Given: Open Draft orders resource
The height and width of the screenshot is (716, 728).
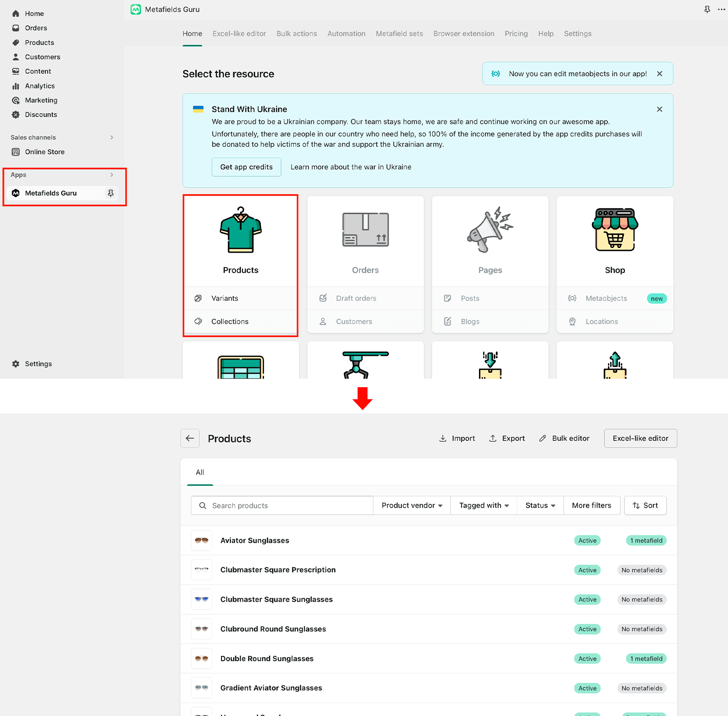Looking at the screenshot, I should pos(365,298).
